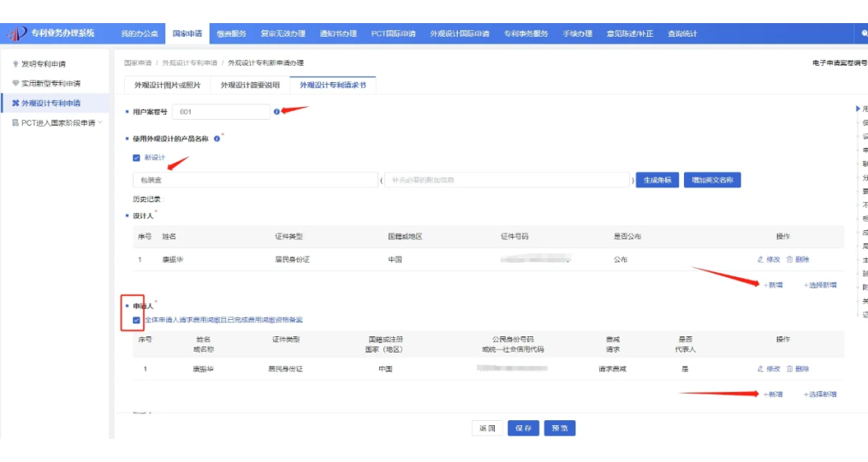Viewport: 868px width, 462px height.
Task: Click the 是否公布 column header
Action: coord(627,237)
